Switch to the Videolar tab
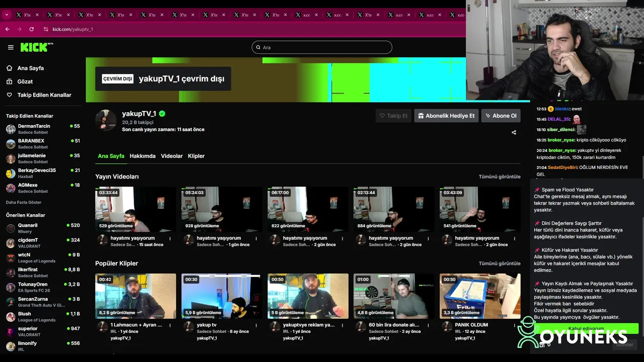The height and width of the screenshot is (362, 644). pos(172,156)
